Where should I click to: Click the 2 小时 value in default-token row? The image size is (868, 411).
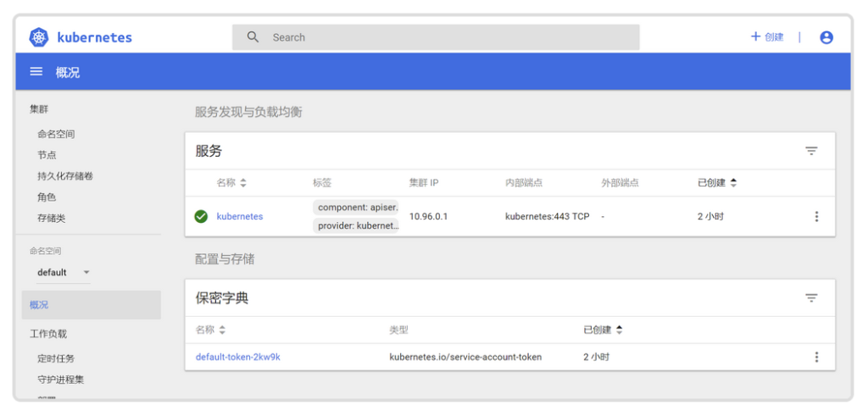pos(597,357)
